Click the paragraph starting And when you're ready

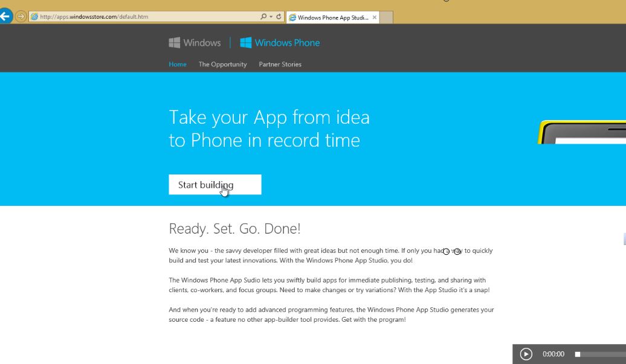pyautogui.click(x=331, y=315)
